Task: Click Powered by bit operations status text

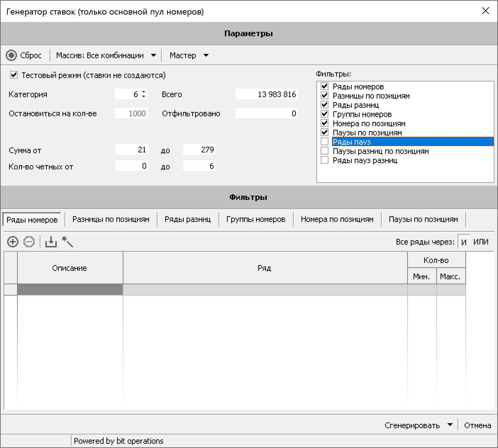Action: [119, 441]
